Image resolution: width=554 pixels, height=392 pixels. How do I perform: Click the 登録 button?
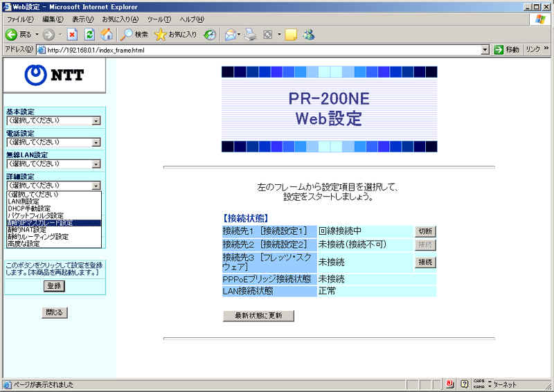[55, 286]
